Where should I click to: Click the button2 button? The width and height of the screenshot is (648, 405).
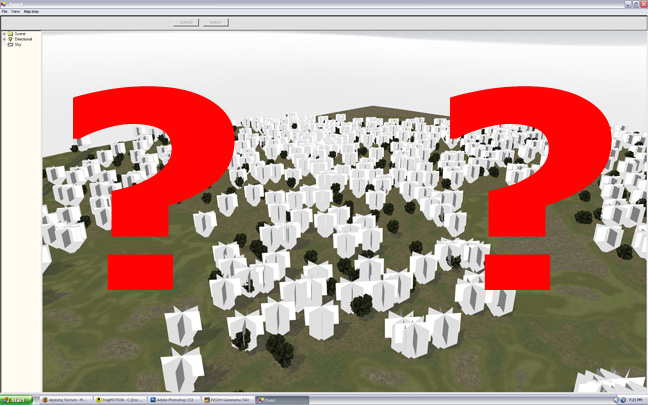[x=186, y=22]
